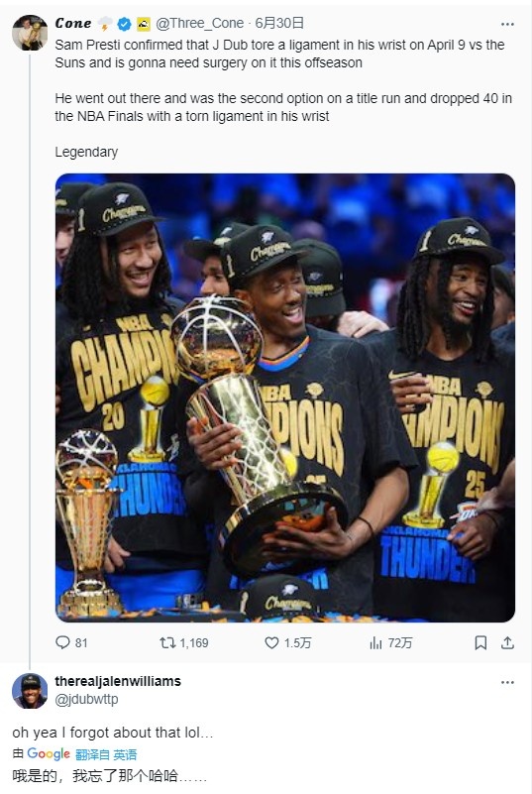Bookmark the Cone tweet

[x=480, y=642]
